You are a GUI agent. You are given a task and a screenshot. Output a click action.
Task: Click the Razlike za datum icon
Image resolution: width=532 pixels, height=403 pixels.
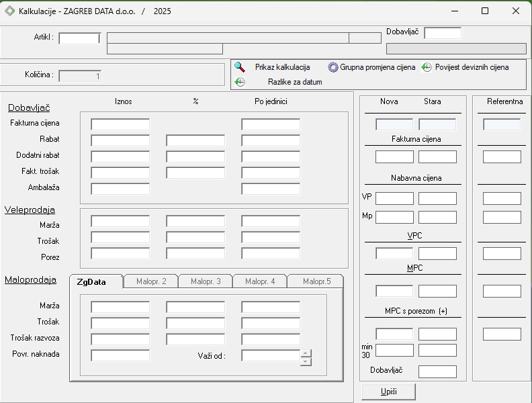[x=240, y=82]
